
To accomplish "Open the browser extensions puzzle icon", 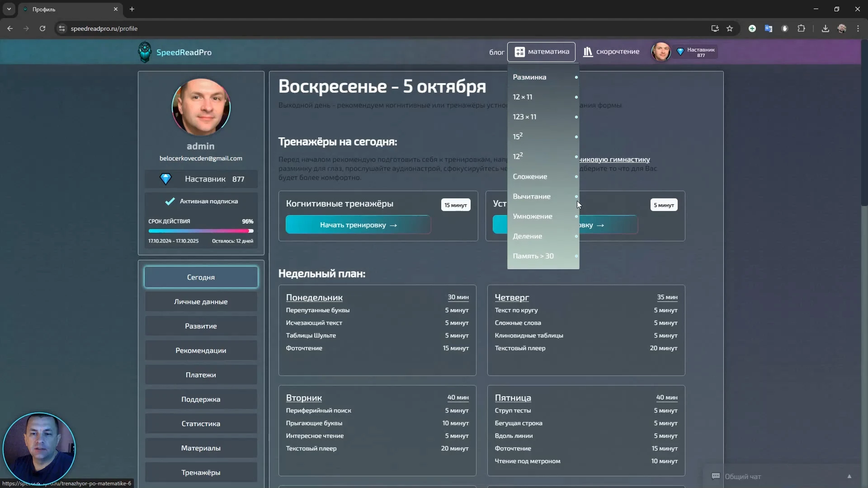I will coord(801,28).
